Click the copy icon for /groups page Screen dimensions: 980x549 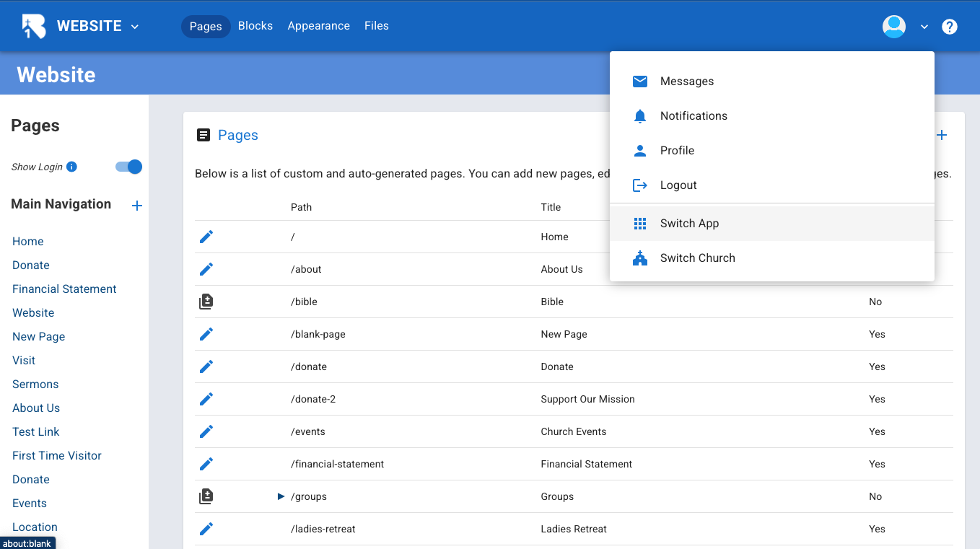(x=206, y=496)
